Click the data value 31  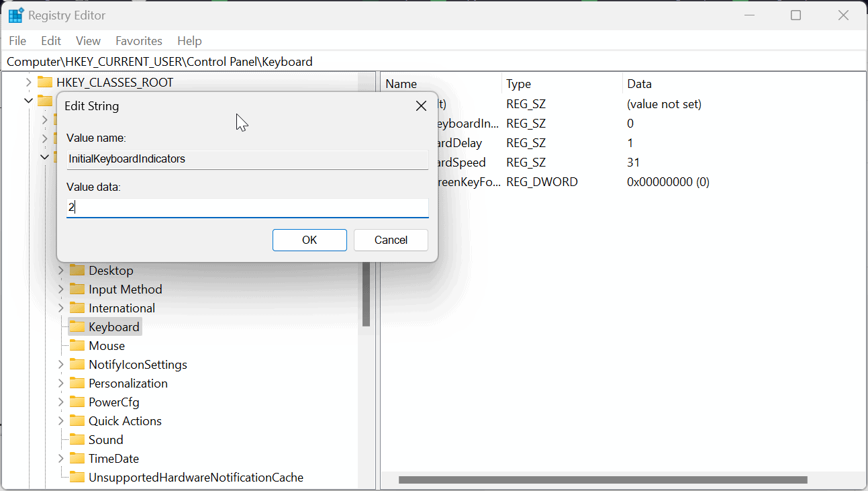pyautogui.click(x=633, y=163)
